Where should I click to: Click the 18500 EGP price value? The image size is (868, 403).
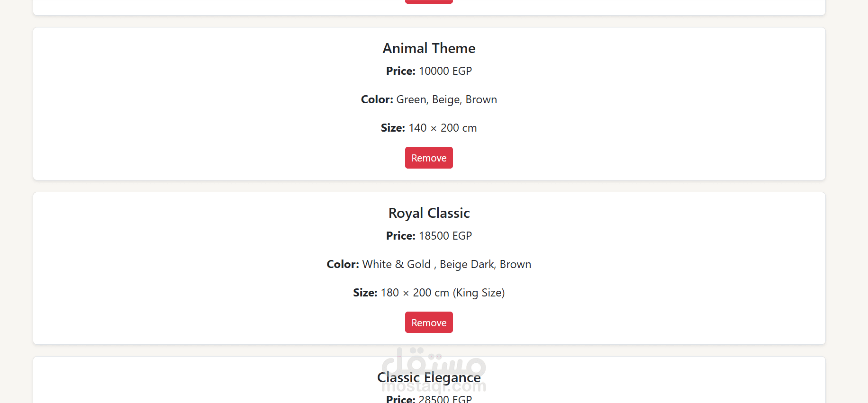(445, 236)
